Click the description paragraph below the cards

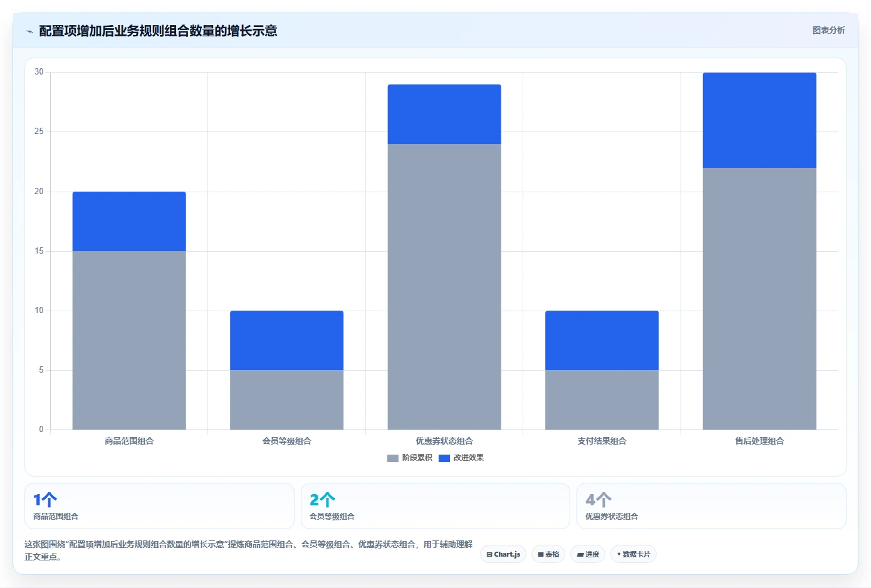pos(248,550)
